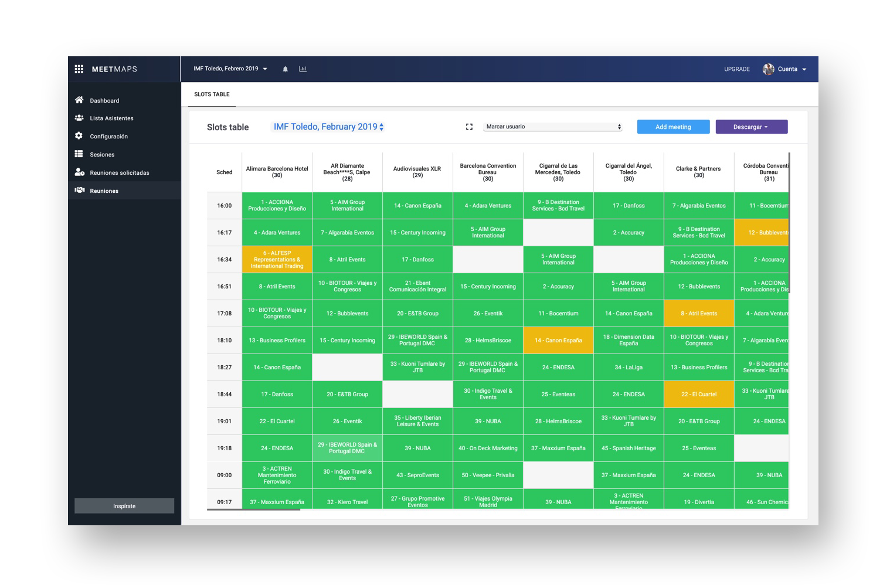Click cell 40 - On Deck Marketing
This screenshot has height=588, width=890.
tap(488, 448)
